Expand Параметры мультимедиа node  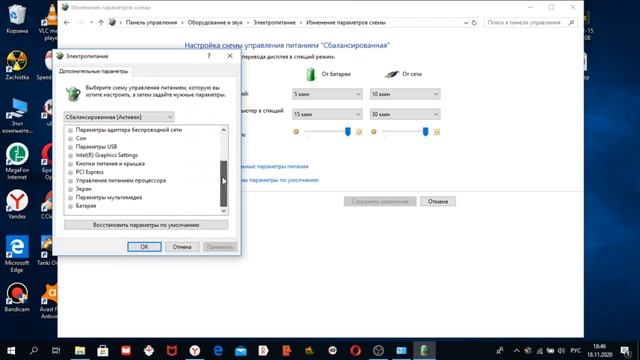click(71, 198)
